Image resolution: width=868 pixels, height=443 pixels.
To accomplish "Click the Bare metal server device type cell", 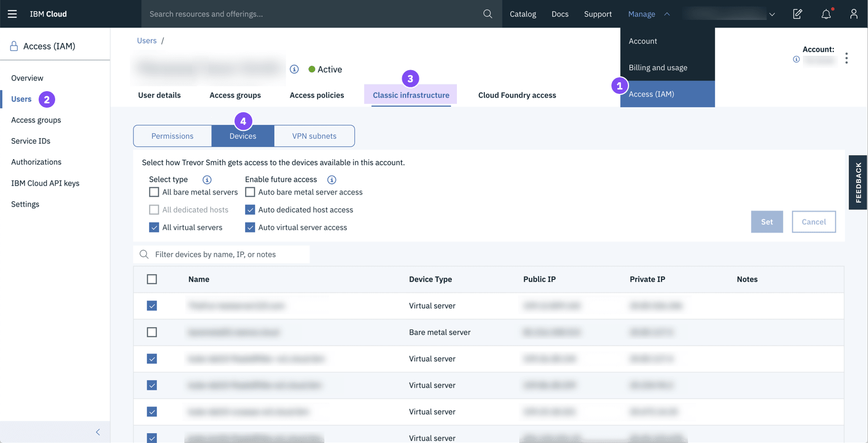I will [x=440, y=332].
